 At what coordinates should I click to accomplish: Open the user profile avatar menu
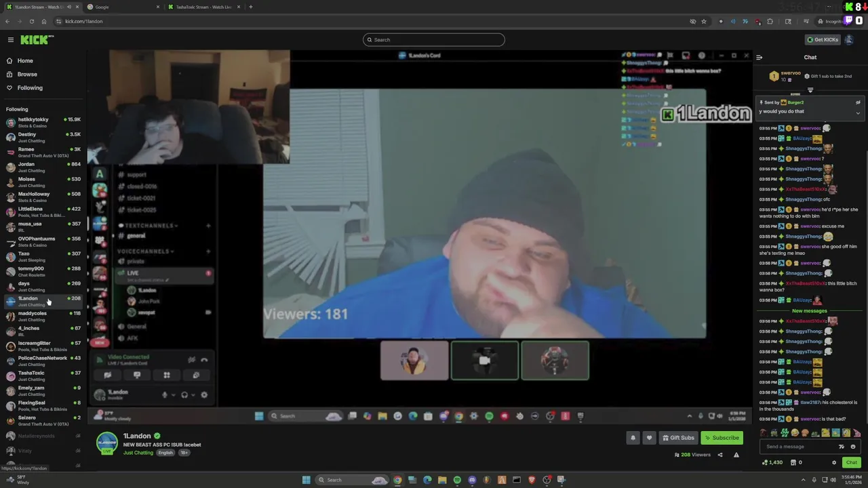[849, 40]
